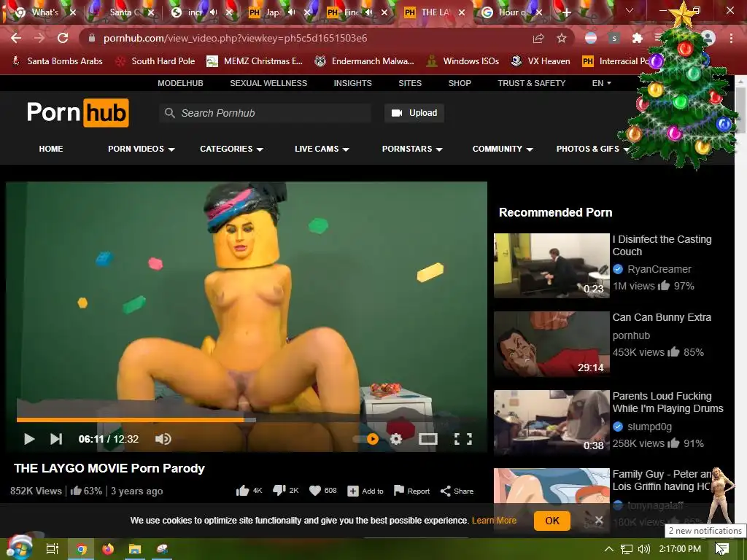The height and width of the screenshot is (560, 747).
Task: Toggle the player autoplay switch
Action: (366, 438)
